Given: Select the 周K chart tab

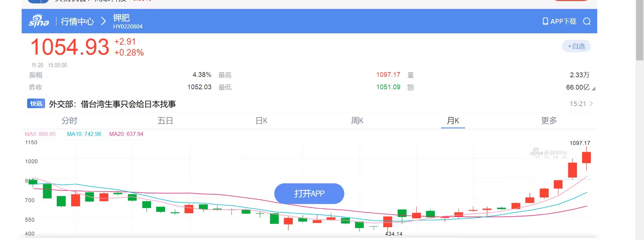Looking at the screenshot, I should 357,121.
